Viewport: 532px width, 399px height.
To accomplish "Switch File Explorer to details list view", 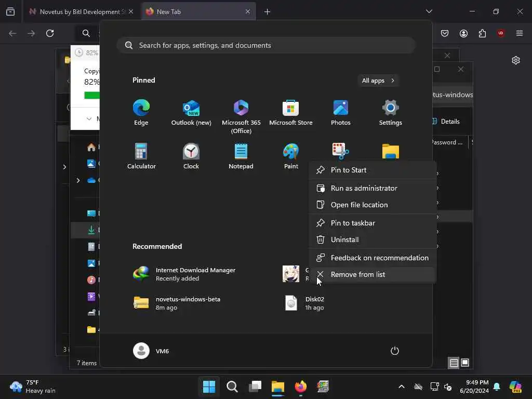I will point(454,363).
